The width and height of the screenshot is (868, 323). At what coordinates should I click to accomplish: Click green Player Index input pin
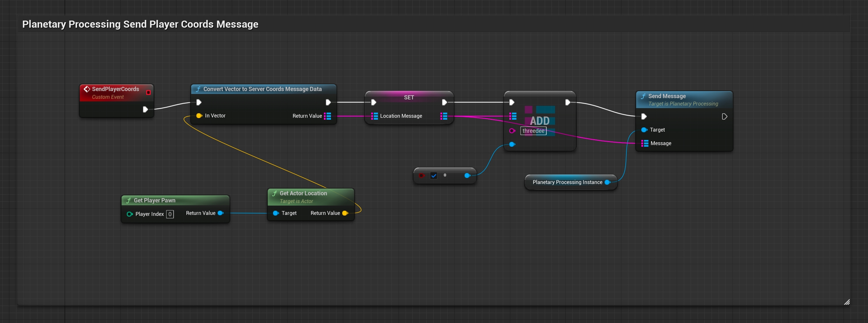130,214
